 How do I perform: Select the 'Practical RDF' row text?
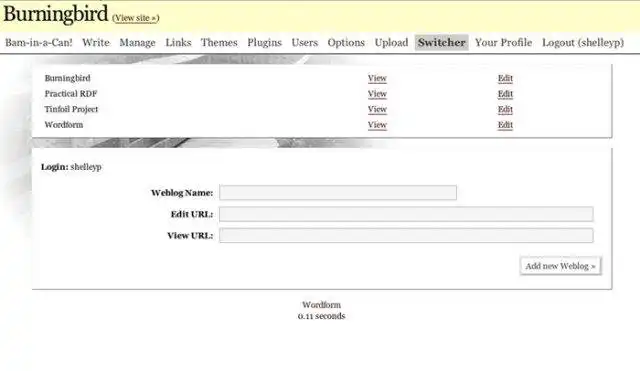71,93
